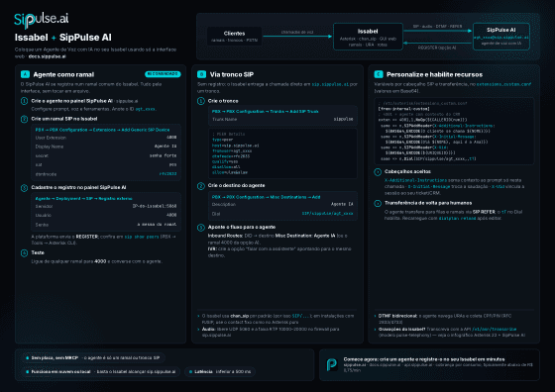Click the 'extensions_custom.conf' file name in section C
This screenshot has height=392, width=555.
point(503,84)
